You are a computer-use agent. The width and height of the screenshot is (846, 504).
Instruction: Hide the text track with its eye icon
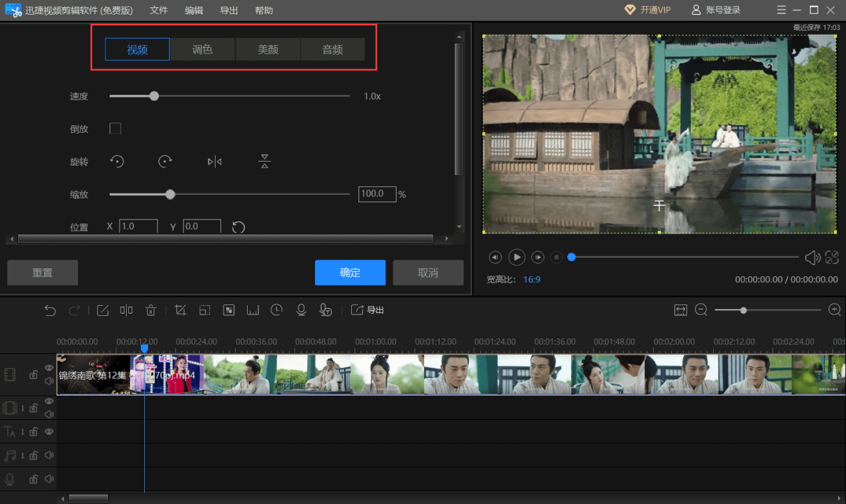tap(49, 432)
